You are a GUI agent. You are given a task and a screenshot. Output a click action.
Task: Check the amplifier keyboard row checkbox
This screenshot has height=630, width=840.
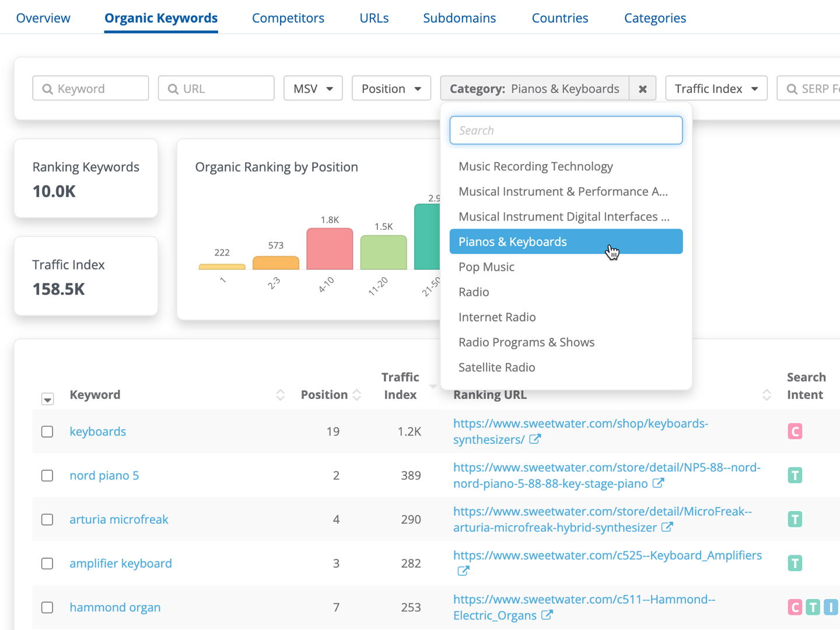point(47,563)
